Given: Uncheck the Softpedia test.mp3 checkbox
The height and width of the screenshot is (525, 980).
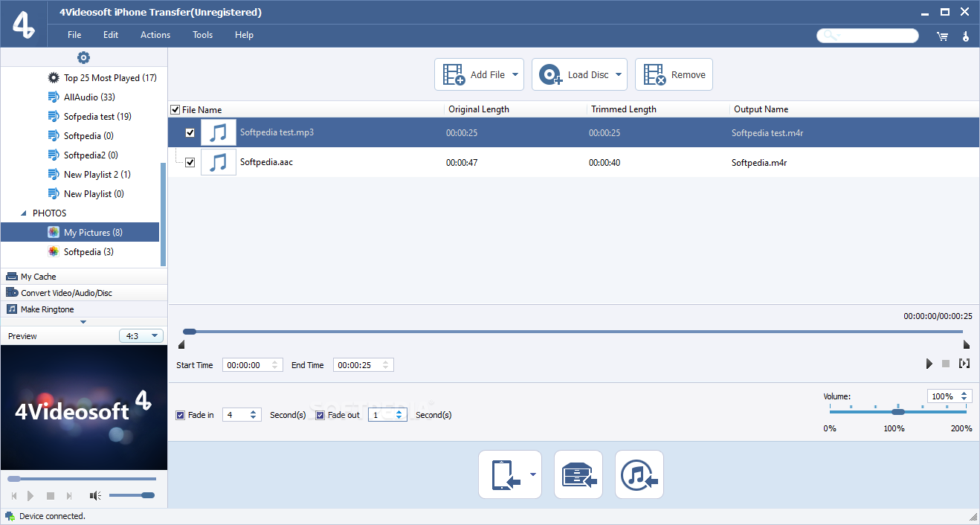Looking at the screenshot, I should (190, 132).
